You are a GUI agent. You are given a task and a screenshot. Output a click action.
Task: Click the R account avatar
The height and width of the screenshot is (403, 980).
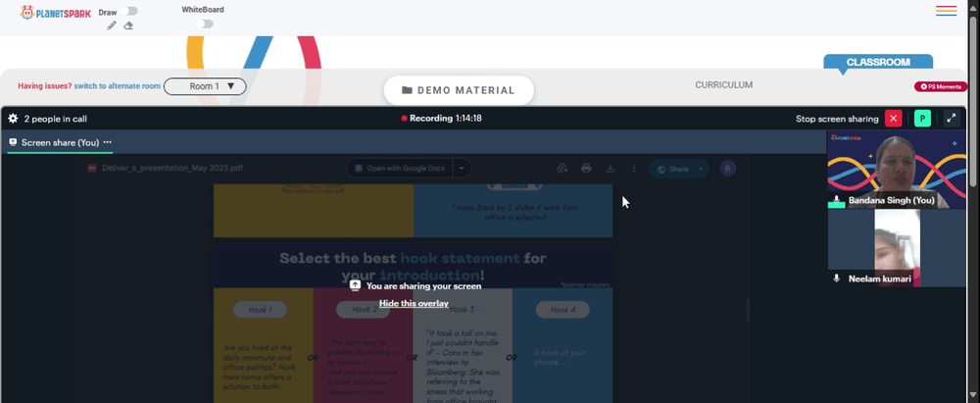point(727,169)
